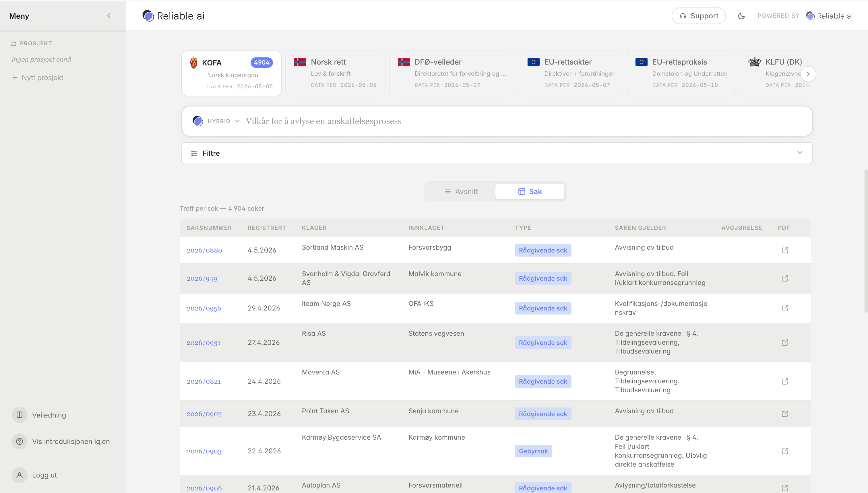Viewport: 868px width, 493px height.
Task: Click the Filtre sliders icon
Action: [x=194, y=154]
